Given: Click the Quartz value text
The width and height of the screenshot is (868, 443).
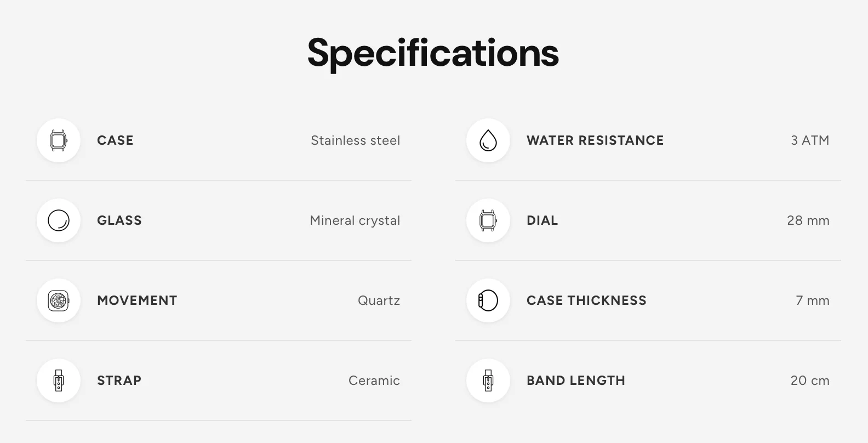Looking at the screenshot, I should [x=379, y=300].
